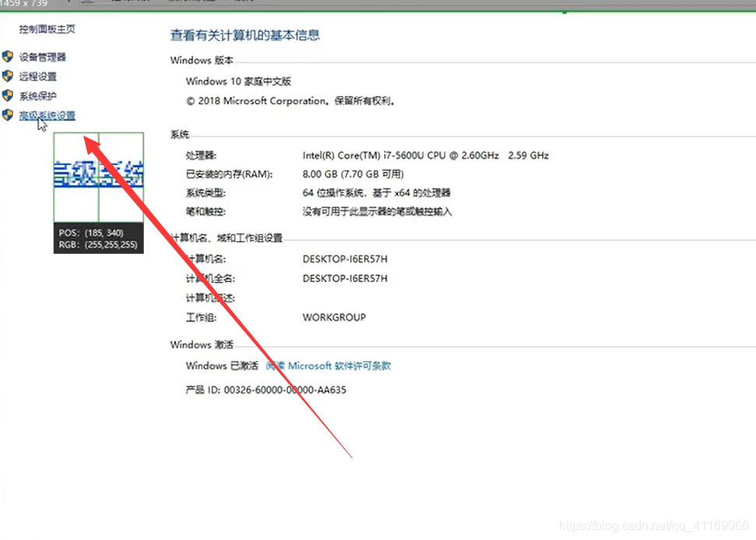Click DESKTOP-I6ER57H next to 计算机全名
756x540 pixels.
click(345, 278)
